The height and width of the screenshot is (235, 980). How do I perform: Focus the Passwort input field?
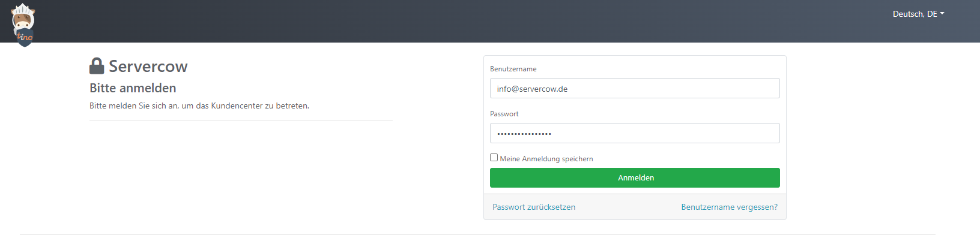[635, 133]
